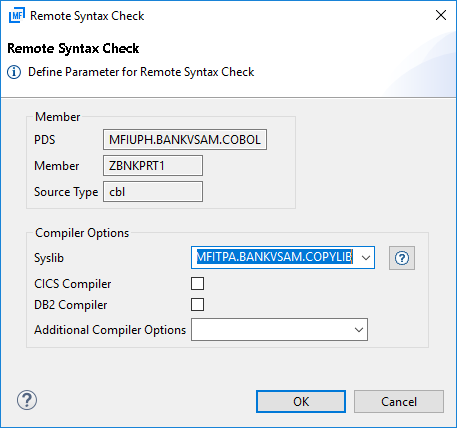Enable the DB2 Compiler checkbox
Viewport: 457px width, 428px height.
(197, 304)
